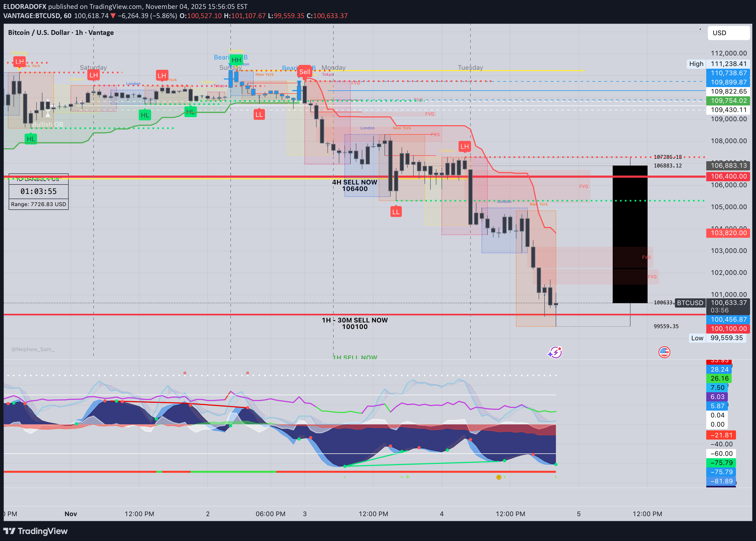Select the red LL label below 105,000 line
This screenshot has width=756, height=541.
tap(396, 212)
